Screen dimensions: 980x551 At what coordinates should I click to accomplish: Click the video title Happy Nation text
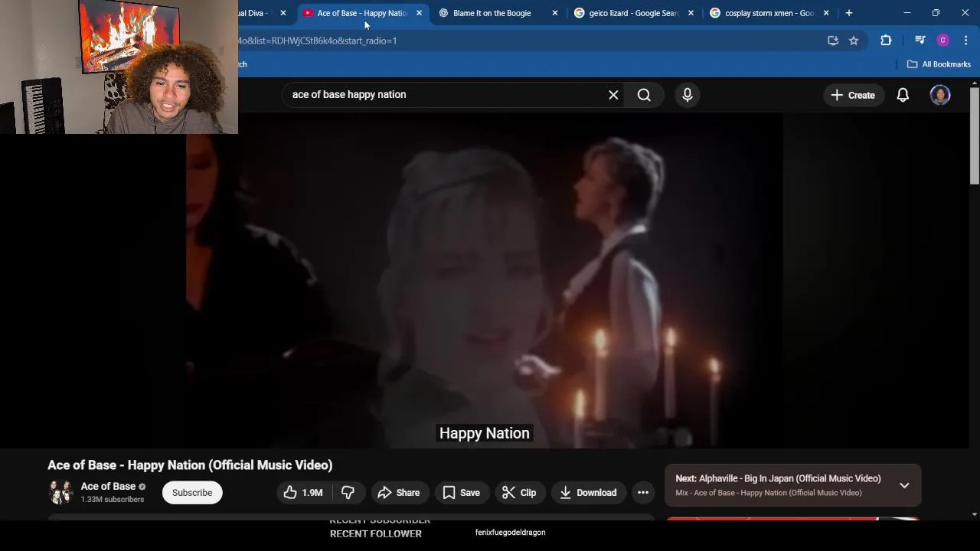190,465
